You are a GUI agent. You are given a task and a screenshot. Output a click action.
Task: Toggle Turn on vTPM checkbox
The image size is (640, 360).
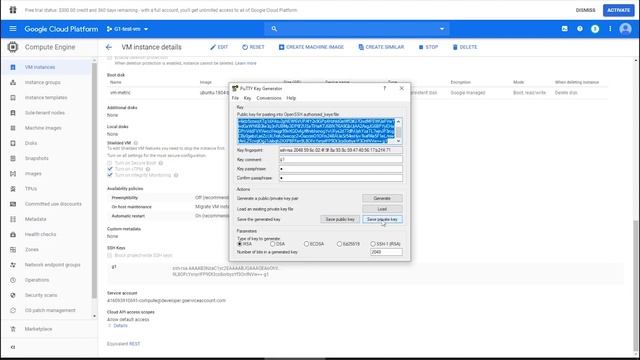coord(110,169)
